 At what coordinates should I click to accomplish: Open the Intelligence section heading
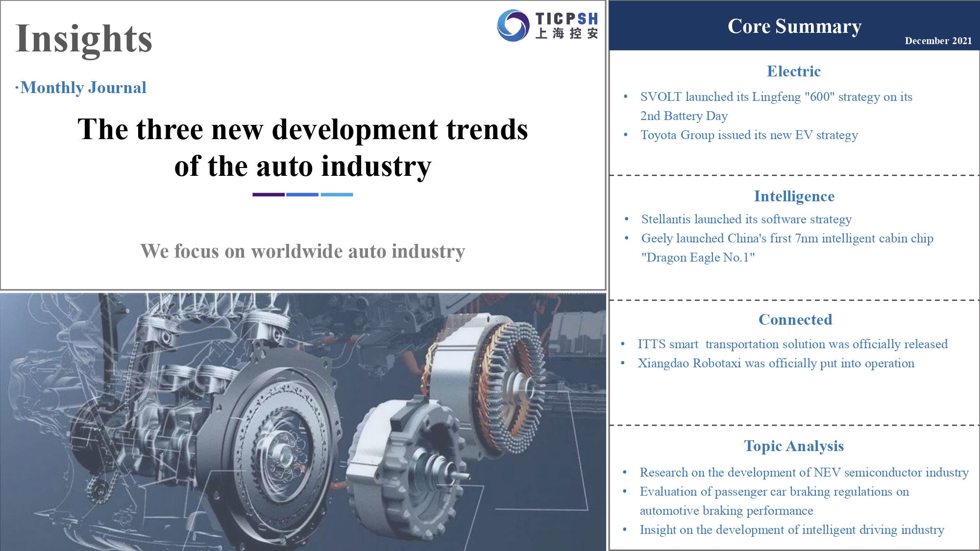tap(794, 196)
